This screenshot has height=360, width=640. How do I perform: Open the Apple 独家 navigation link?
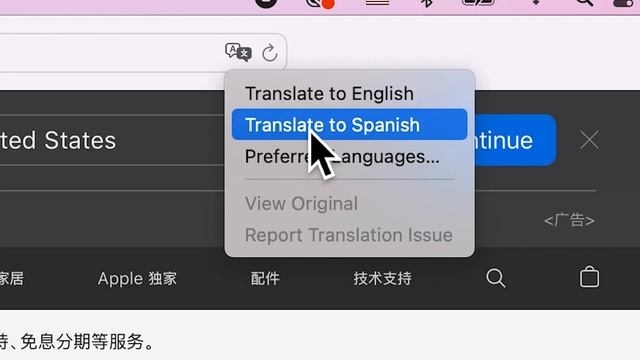137,279
